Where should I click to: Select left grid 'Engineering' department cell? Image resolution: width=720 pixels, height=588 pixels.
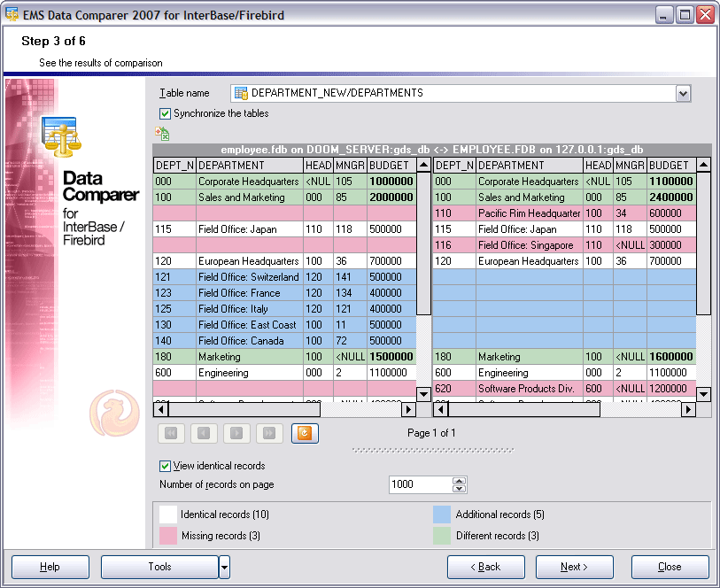click(x=250, y=373)
